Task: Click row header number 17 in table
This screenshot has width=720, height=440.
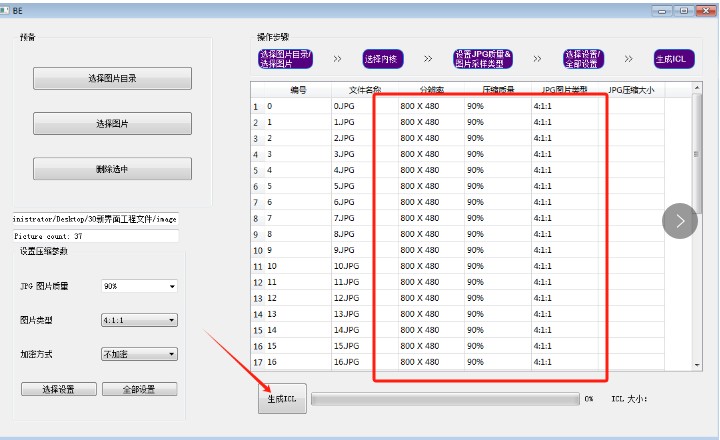Action: [258, 362]
